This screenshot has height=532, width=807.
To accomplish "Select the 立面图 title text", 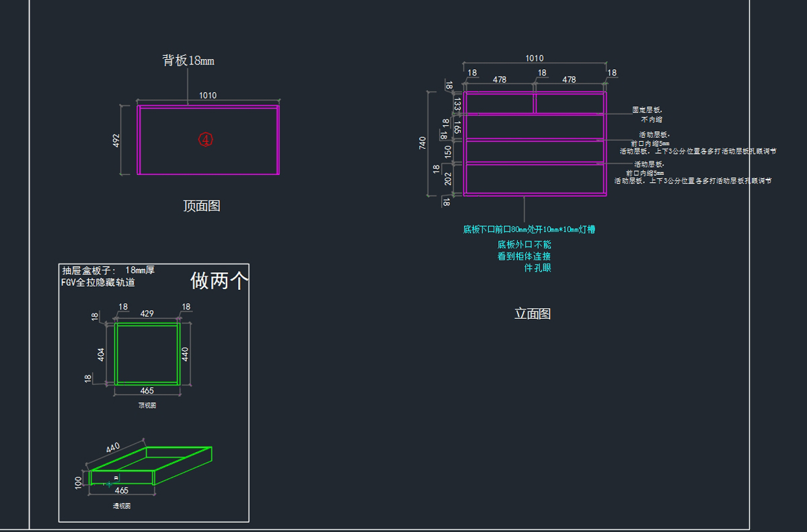I will pyautogui.click(x=533, y=313).
